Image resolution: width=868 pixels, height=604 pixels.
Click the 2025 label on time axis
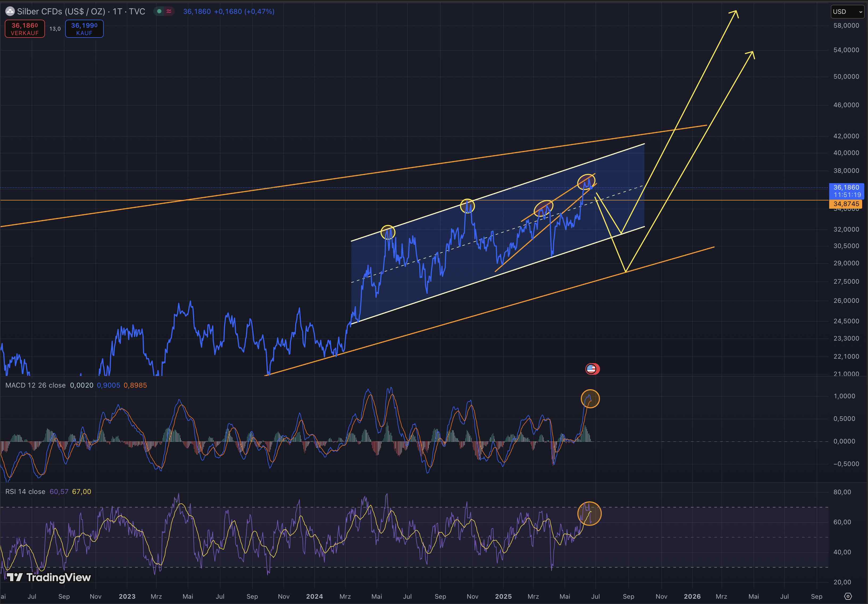[x=503, y=596]
